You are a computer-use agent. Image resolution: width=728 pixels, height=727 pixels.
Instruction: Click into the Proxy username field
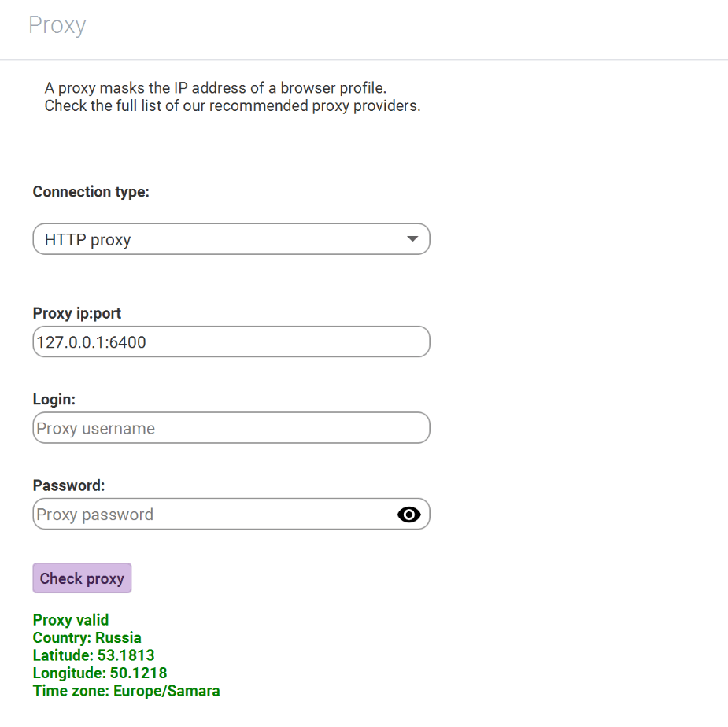(231, 427)
